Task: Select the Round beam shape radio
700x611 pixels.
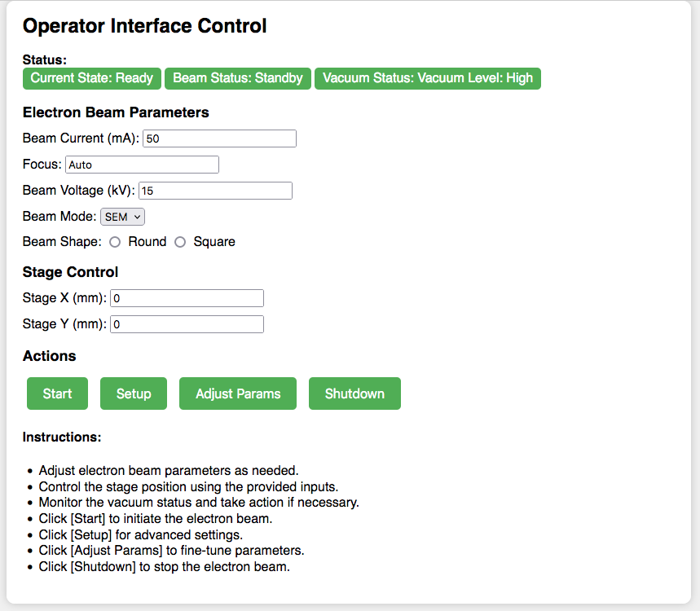Action: pyautogui.click(x=115, y=242)
